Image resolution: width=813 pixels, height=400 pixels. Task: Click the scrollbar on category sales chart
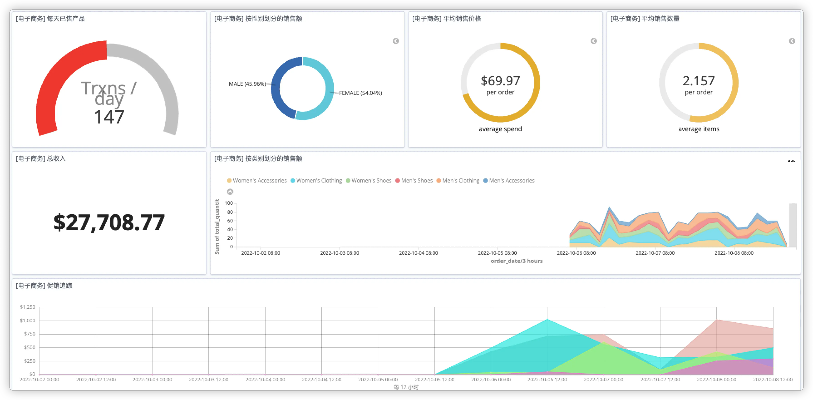click(793, 225)
